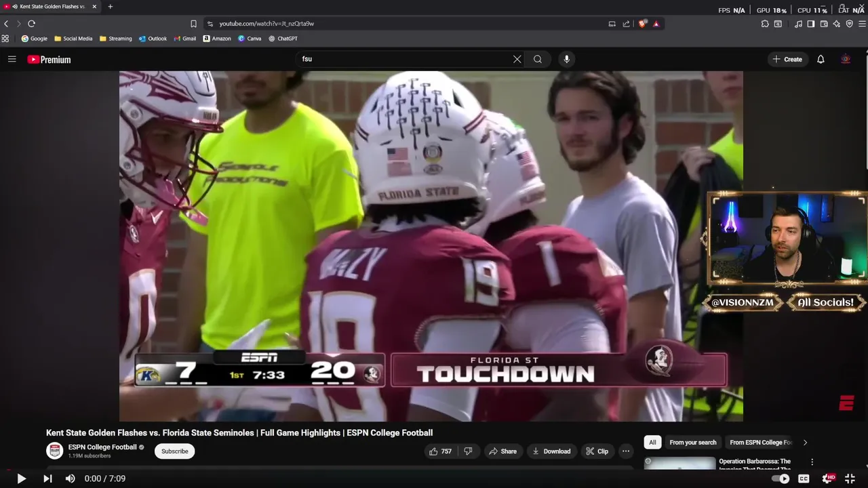This screenshot has width=868, height=488.
Task: Open the Amazon bookmark
Action: pos(217,39)
